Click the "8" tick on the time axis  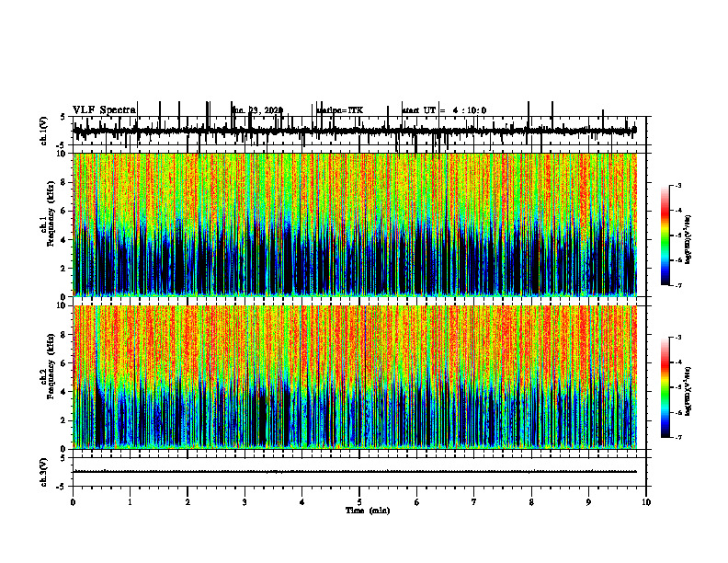[531, 502]
